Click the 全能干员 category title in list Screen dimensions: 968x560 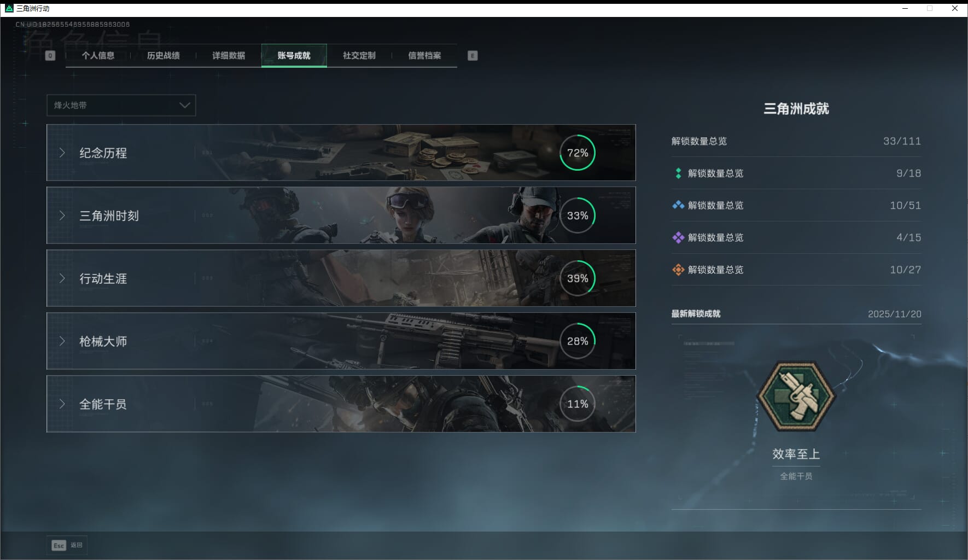click(103, 405)
